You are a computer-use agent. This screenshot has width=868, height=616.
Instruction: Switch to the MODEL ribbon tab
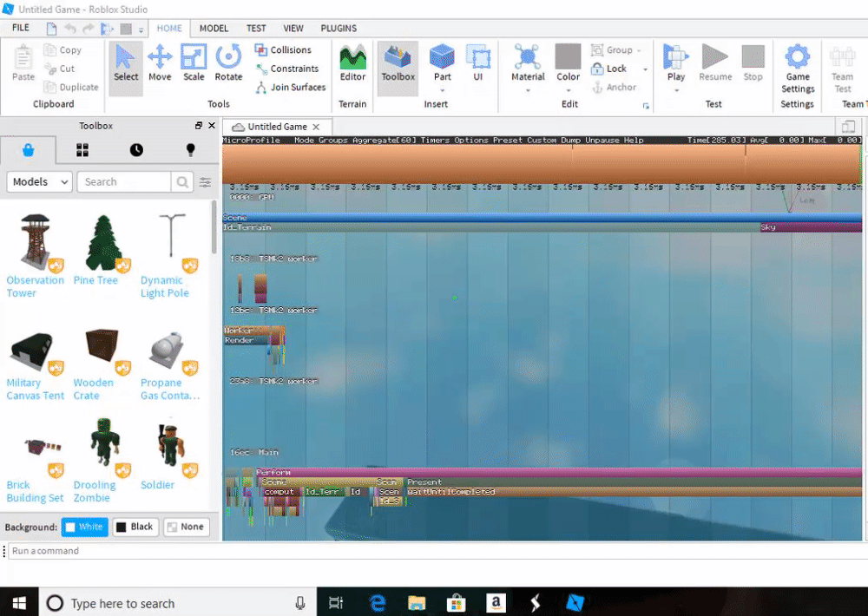pos(214,28)
